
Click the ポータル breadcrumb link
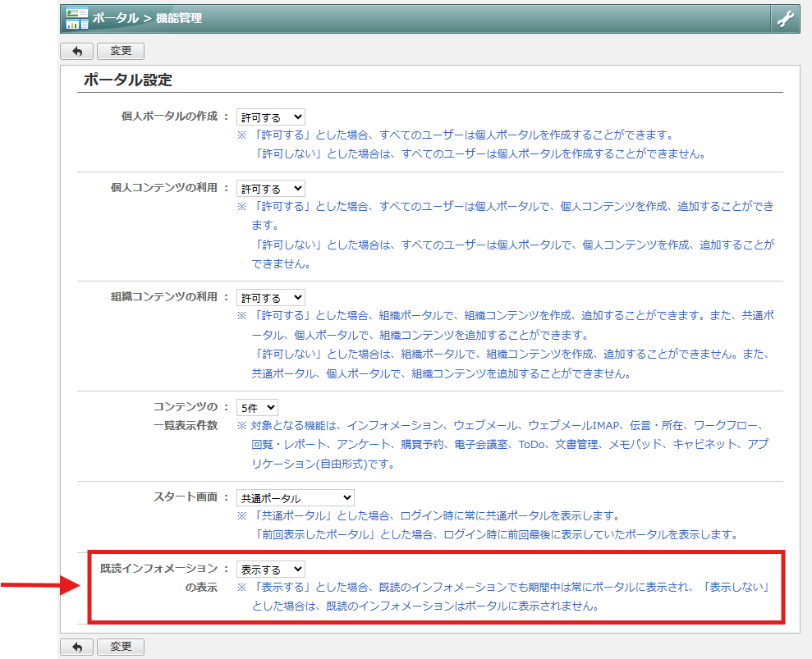116,18
